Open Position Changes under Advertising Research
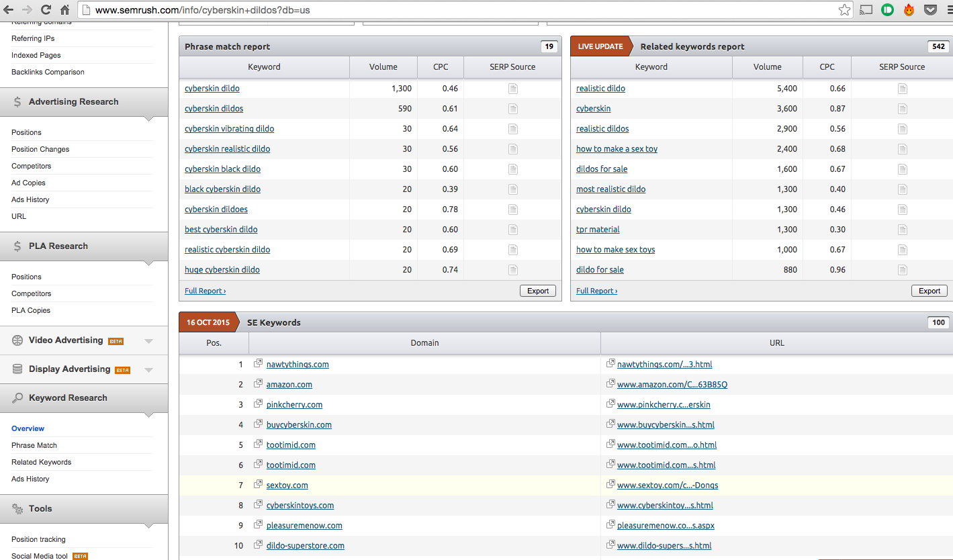Viewport: 953px width, 560px height. tap(40, 149)
